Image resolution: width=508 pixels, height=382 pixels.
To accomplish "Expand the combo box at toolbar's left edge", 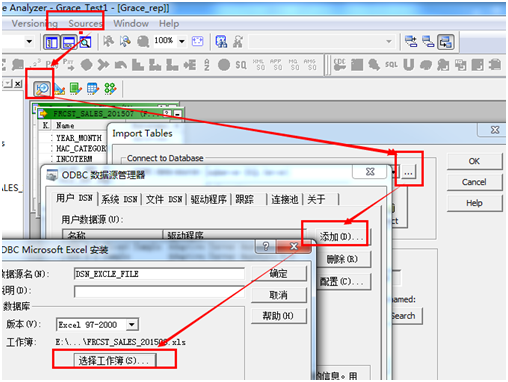I will click(29, 41).
